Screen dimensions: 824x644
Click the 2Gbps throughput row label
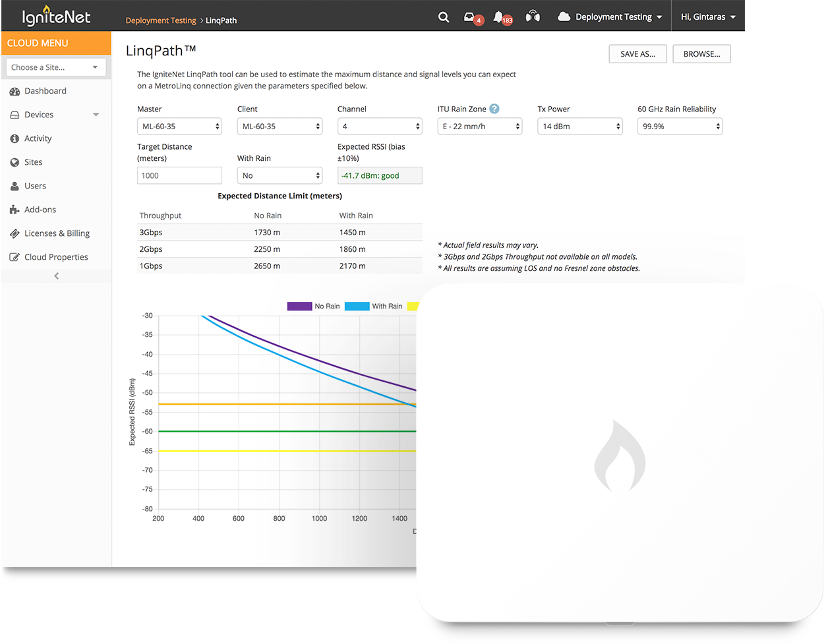(x=151, y=249)
